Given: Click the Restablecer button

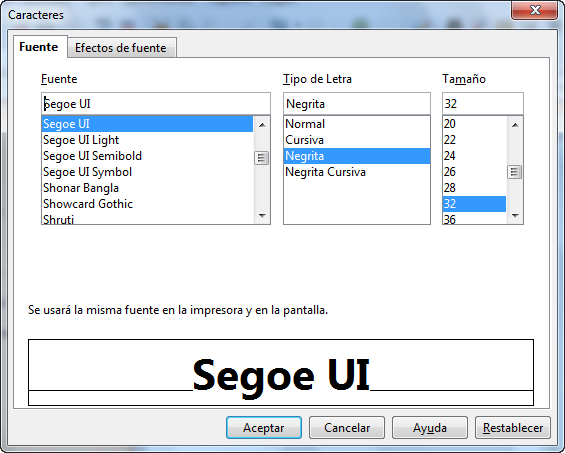Looking at the screenshot, I should 513,428.
